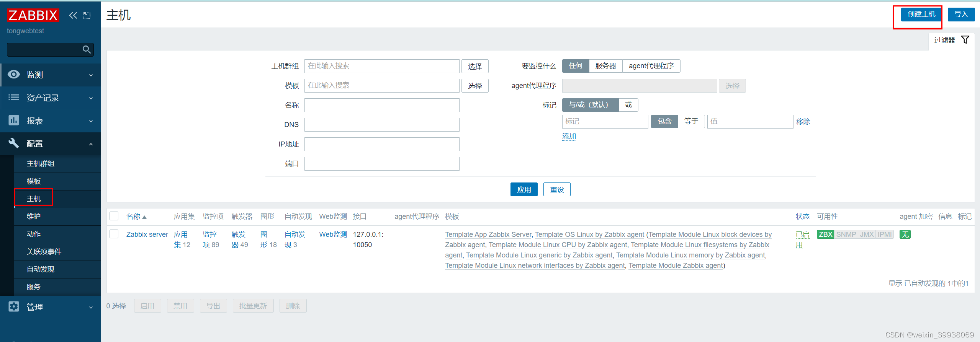Image resolution: width=980 pixels, height=342 pixels.
Task: Select 服务器 monitoring option
Action: 606,66
